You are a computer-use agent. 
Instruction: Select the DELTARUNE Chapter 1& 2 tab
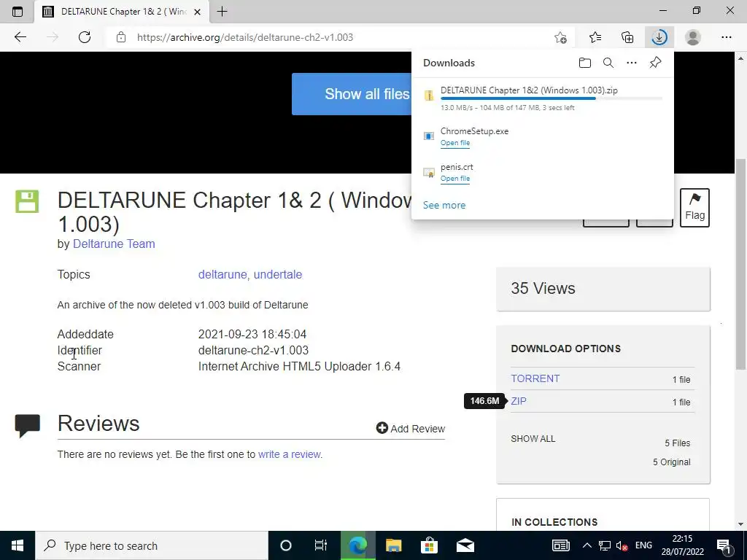(122, 12)
